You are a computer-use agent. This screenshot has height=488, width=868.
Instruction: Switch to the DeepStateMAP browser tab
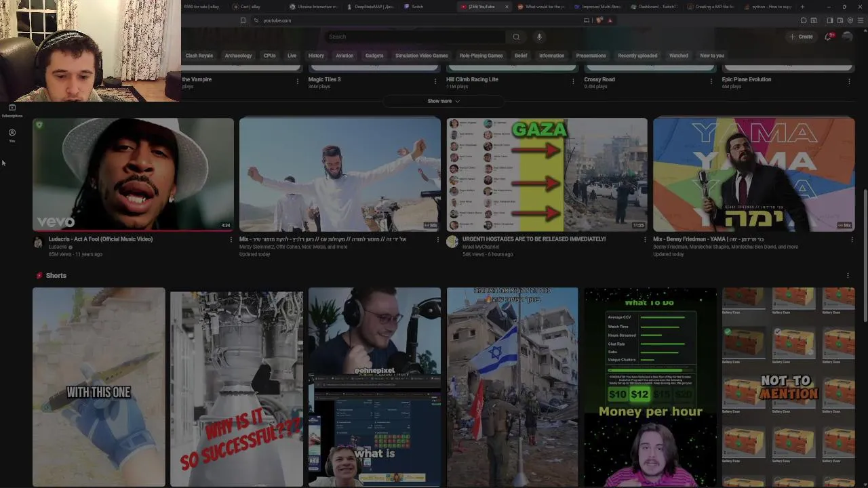(x=370, y=7)
